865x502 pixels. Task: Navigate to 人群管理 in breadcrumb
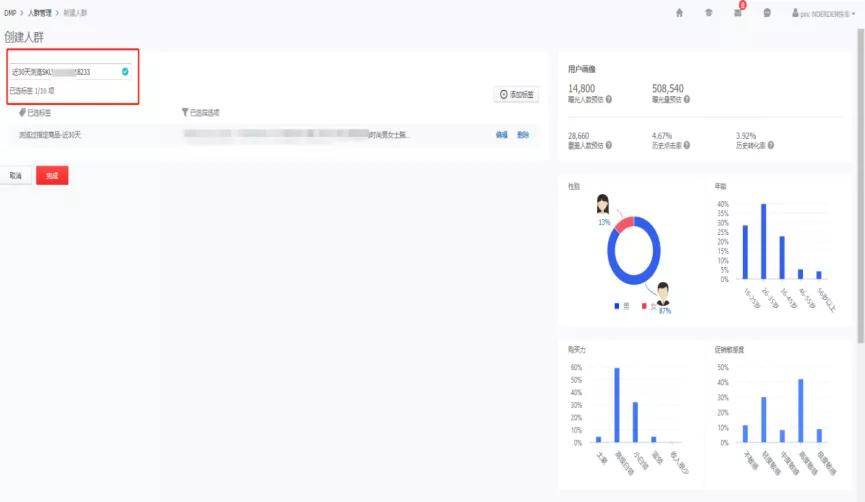41,12
